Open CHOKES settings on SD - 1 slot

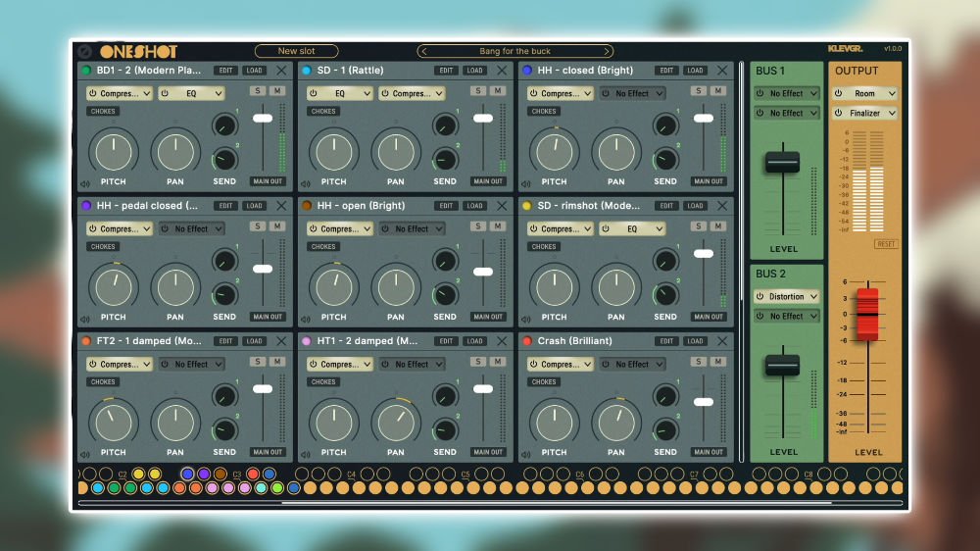[x=323, y=112]
